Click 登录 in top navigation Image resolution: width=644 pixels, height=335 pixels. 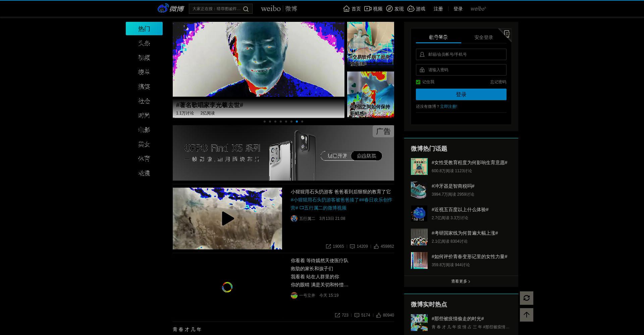click(458, 9)
